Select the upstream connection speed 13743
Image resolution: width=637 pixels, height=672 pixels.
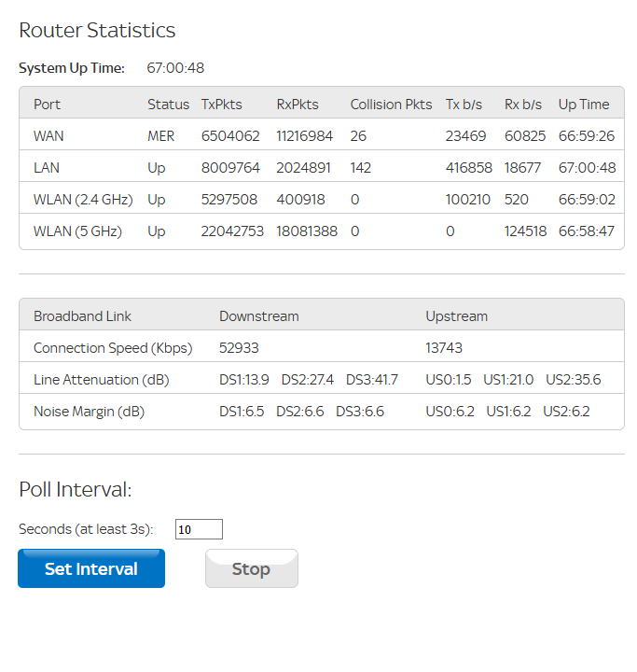[444, 348]
